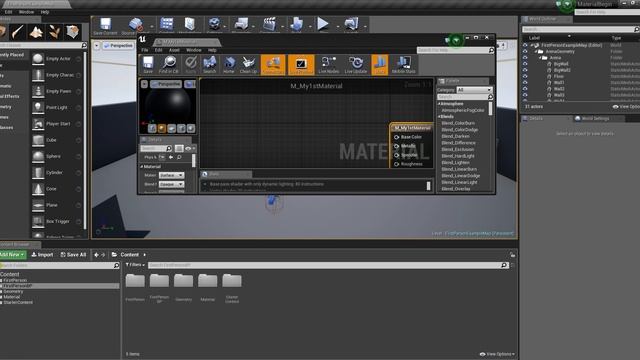Open the File menu in the Material Editor

[145, 50]
